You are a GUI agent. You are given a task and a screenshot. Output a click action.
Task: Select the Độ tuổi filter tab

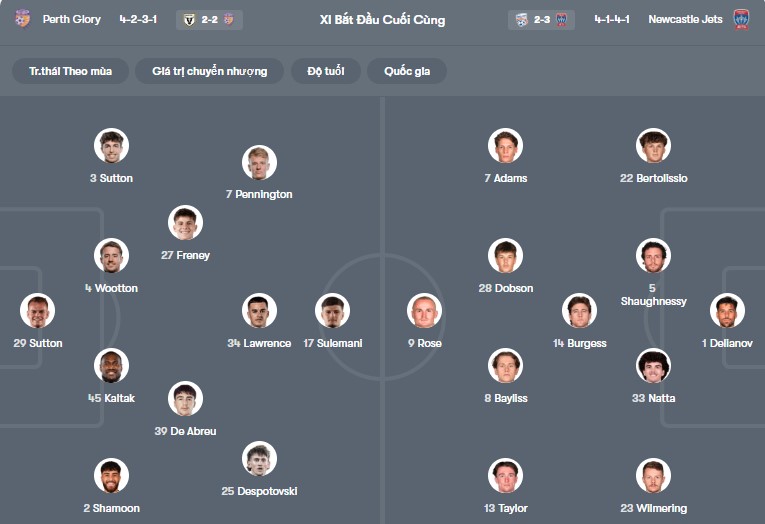[325, 71]
